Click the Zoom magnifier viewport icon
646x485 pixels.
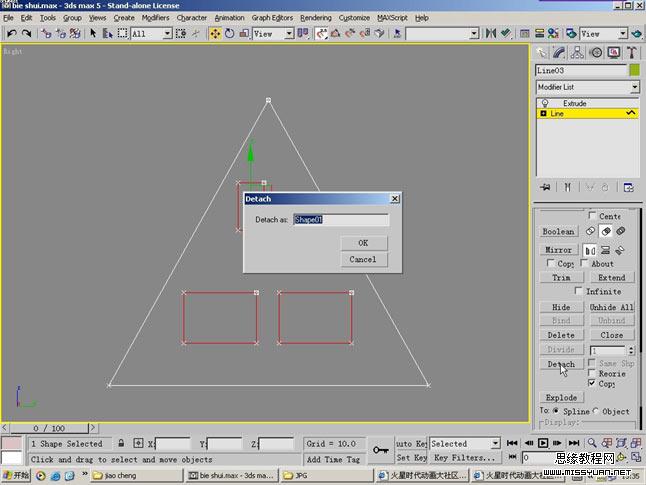[592, 443]
